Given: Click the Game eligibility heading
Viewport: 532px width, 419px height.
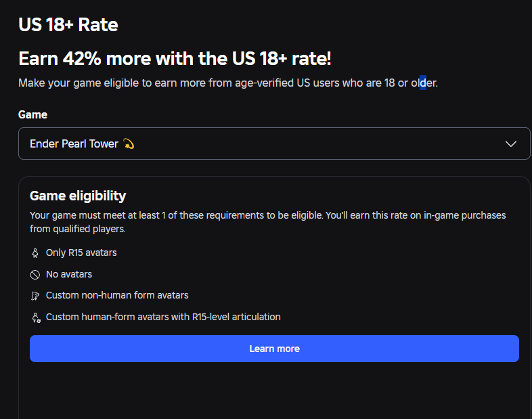Looking at the screenshot, I should pos(78,196).
